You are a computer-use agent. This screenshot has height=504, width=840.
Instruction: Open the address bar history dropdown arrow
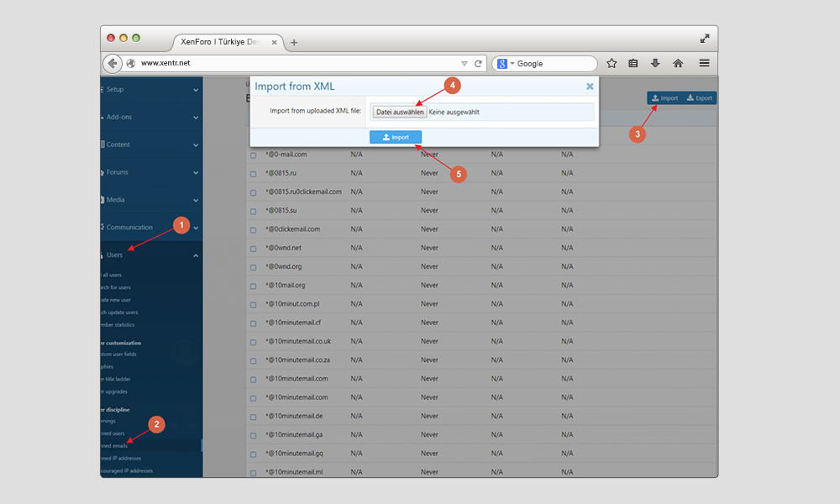(x=464, y=64)
